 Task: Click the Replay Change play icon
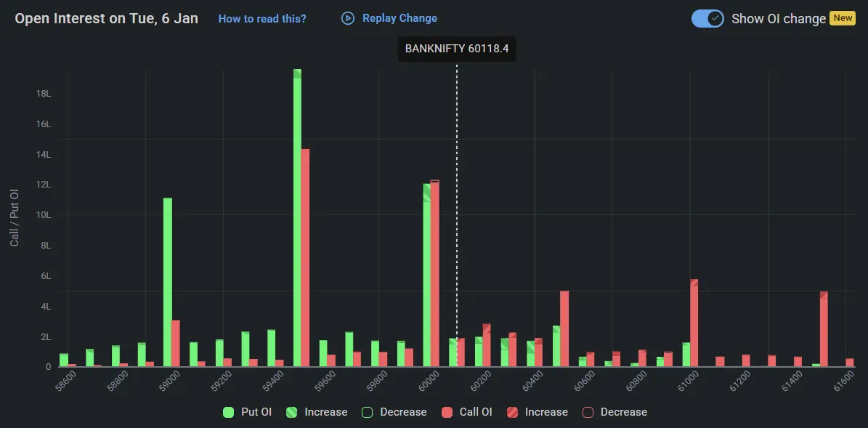coord(348,18)
